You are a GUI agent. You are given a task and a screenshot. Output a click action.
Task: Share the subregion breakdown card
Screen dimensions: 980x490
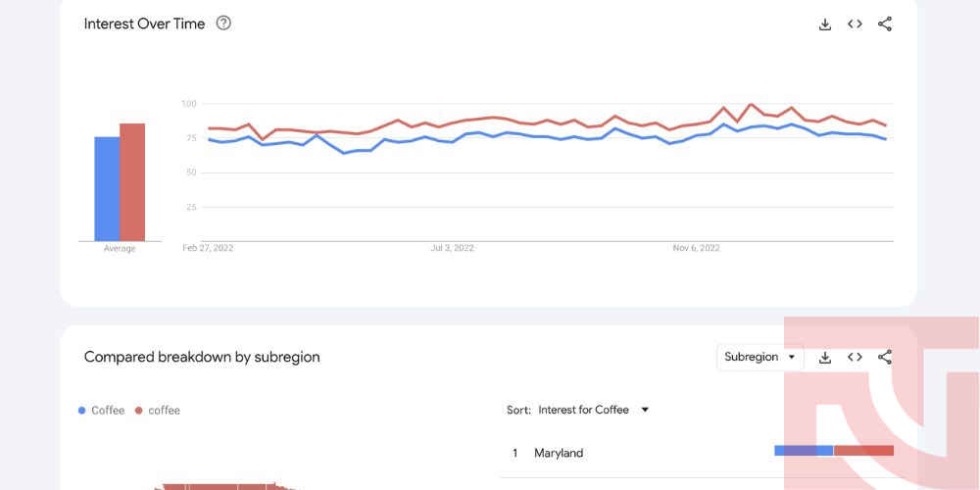point(884,357)
